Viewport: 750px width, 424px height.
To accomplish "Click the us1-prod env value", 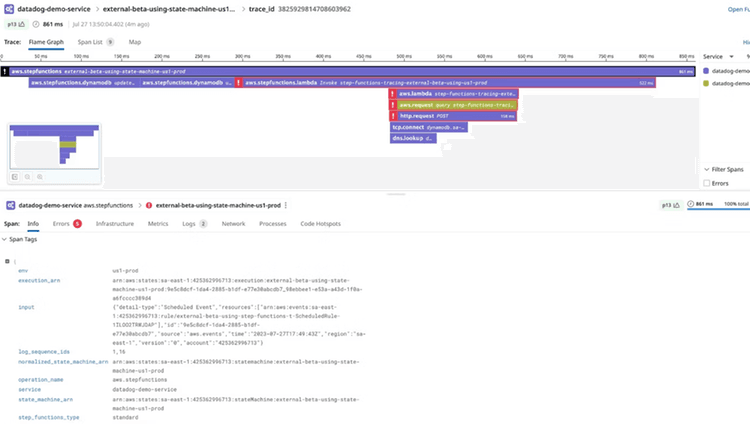I will [125, 271].
